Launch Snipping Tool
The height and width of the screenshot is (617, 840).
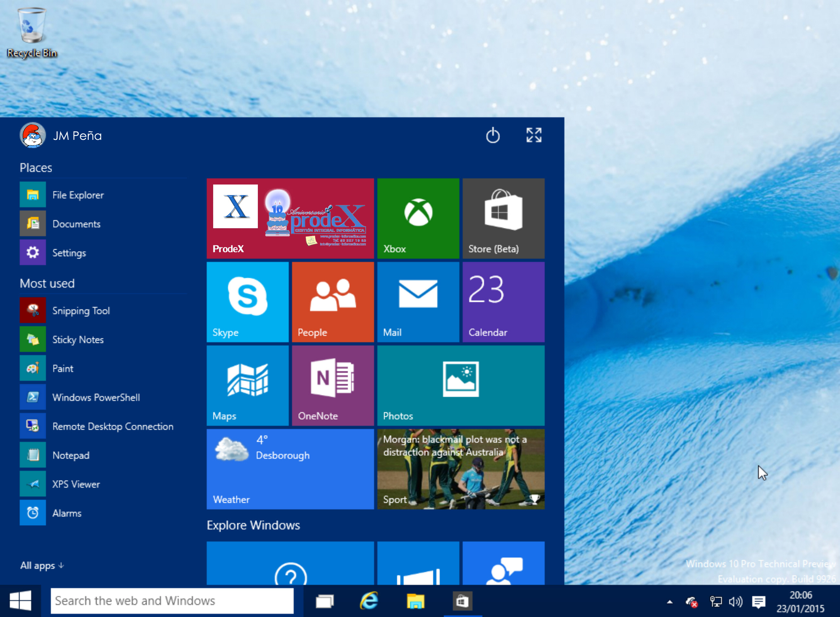pyautogui.click(x=103, y=310)
